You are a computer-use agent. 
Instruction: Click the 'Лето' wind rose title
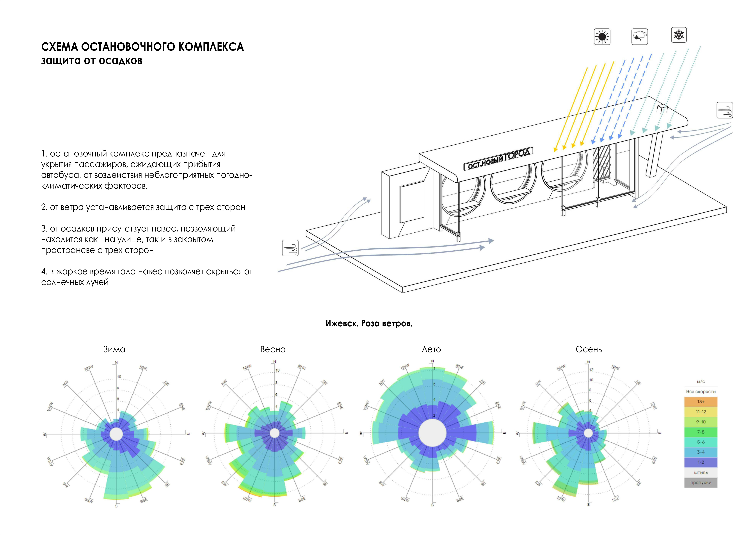click(431, 350)
